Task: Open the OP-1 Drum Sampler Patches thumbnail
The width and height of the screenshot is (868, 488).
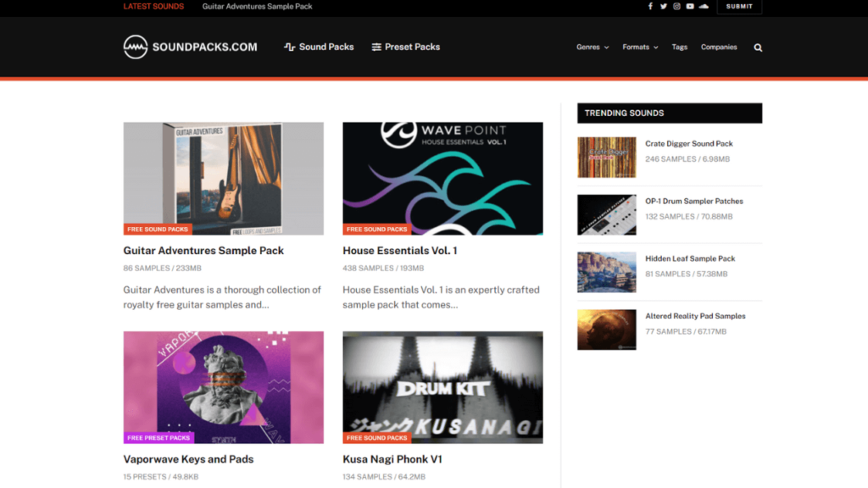Action: [607, 214]
